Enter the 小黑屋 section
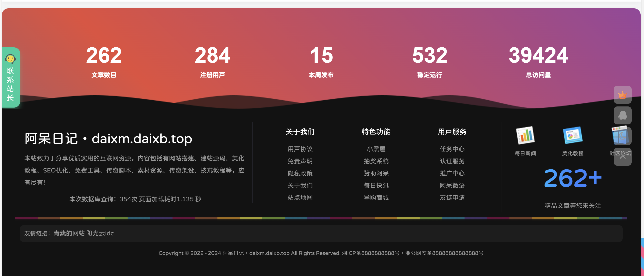Screen dimensions: 644x276 [x=376, y=149]
